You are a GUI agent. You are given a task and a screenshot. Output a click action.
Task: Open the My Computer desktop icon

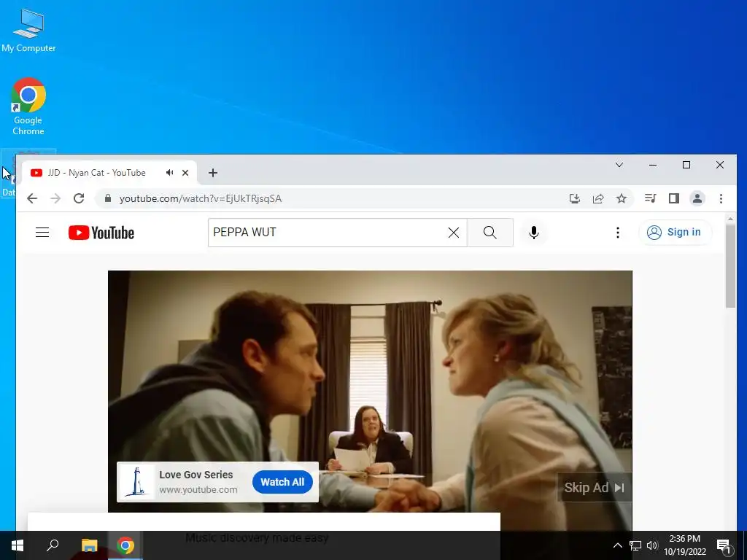28,31
